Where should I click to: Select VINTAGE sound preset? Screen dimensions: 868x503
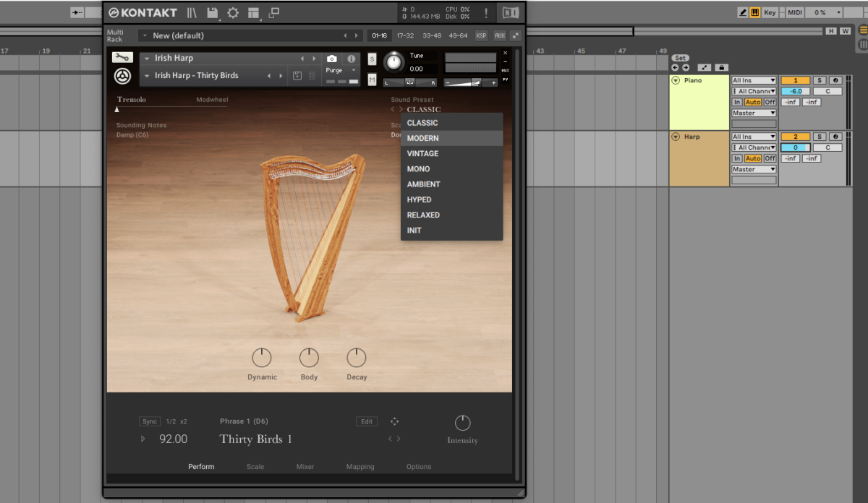[x=452, y=153]
